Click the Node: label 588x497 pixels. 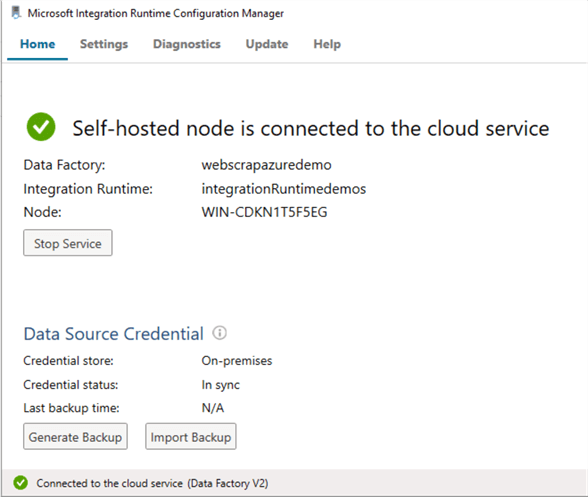pyautogui.click(x=42, y=212)
